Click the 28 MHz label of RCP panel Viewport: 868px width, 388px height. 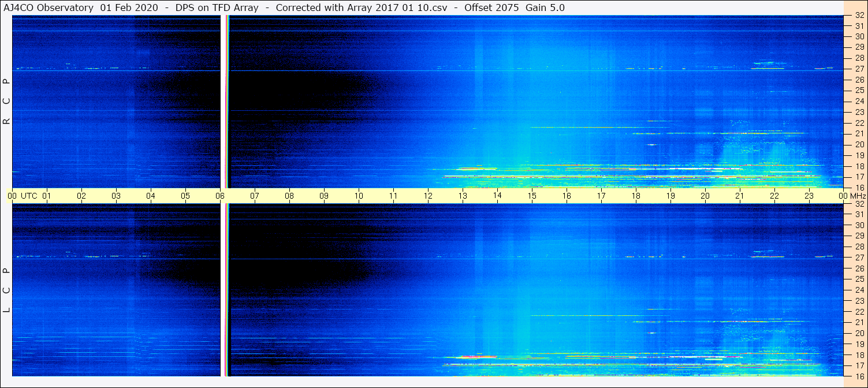[859, 58]
